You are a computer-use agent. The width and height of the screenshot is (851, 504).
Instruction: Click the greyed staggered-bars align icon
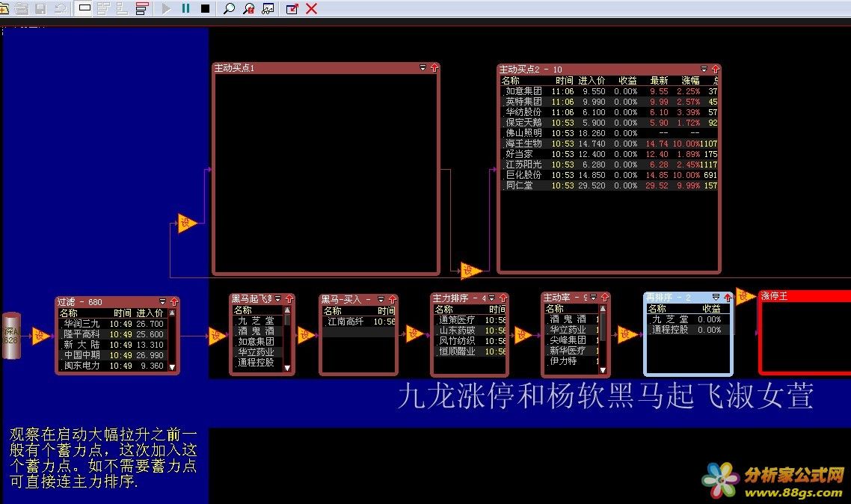pyautogui.click(x=103, y=9)
